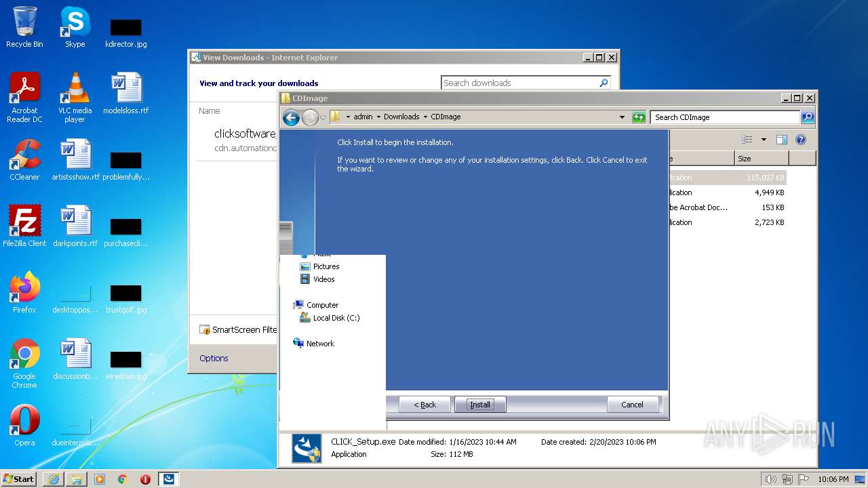Select the 153 KB Acrobat document row
Viewport: 868px width, 488px height.
728,207
